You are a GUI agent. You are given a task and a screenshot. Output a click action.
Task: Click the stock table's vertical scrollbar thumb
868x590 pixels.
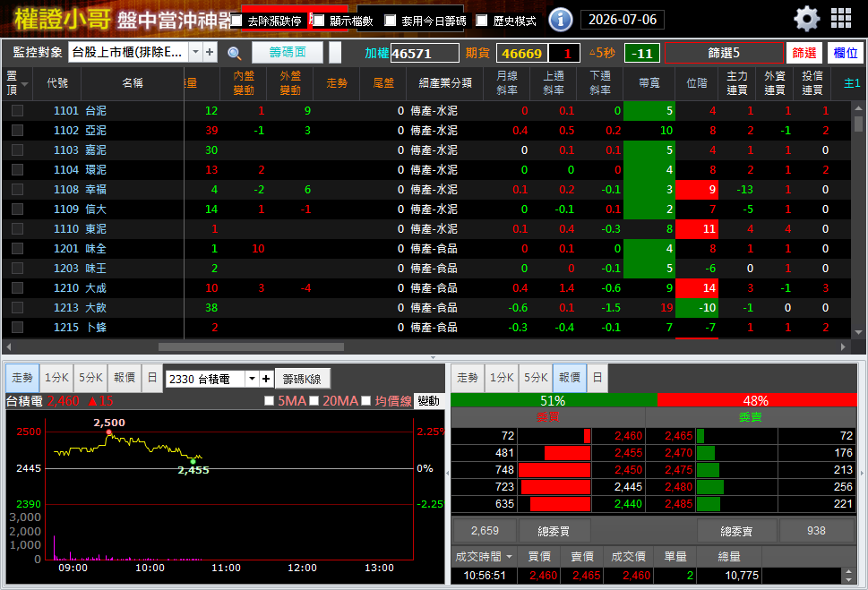click(x=858, y=124)
